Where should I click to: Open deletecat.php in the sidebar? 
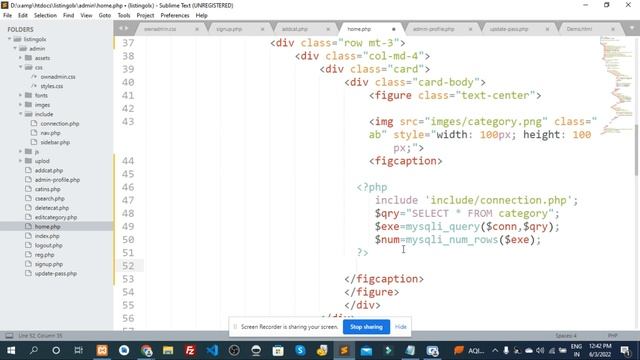[51, 208]
